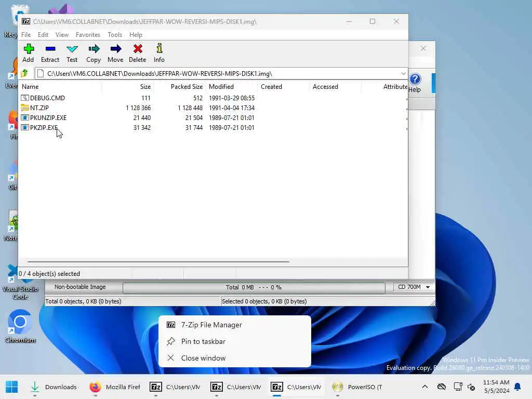The height and width of the screenshot is (399, 532).
Task: Click the PKUNZIP.EXE file icon
Action: (x=25, y=118)
